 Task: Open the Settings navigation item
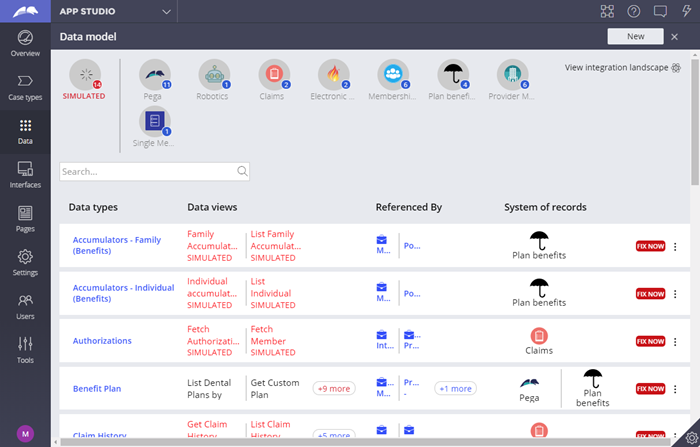25,263
